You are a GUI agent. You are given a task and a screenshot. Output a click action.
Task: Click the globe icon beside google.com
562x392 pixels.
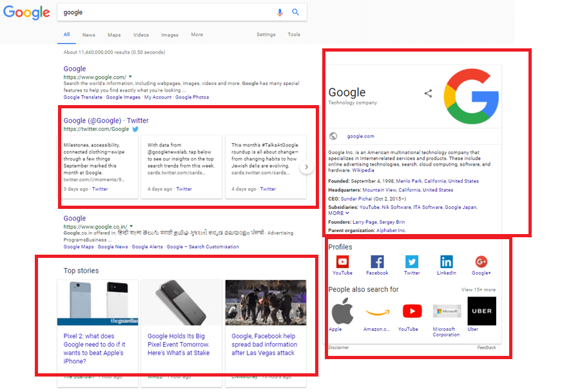(333, 136)
